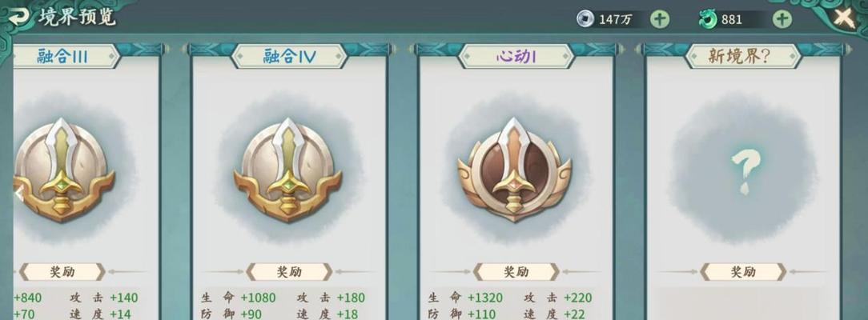Click the 147万 silver amount
The height and width of the screenshot is (320, 868).
pos(615,20)
